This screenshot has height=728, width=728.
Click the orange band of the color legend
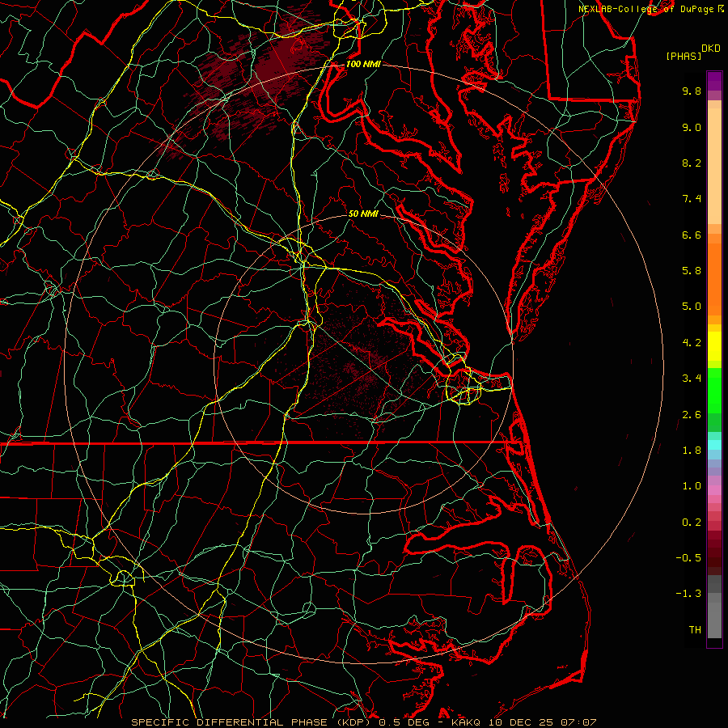tap(714, 280)
